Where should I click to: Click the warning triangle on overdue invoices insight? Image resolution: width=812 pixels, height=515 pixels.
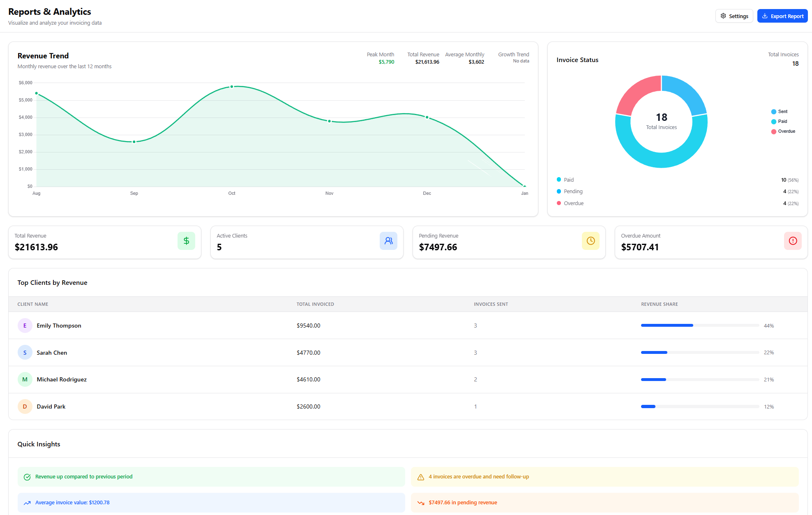pyautogui.click(x=420, y=476)
